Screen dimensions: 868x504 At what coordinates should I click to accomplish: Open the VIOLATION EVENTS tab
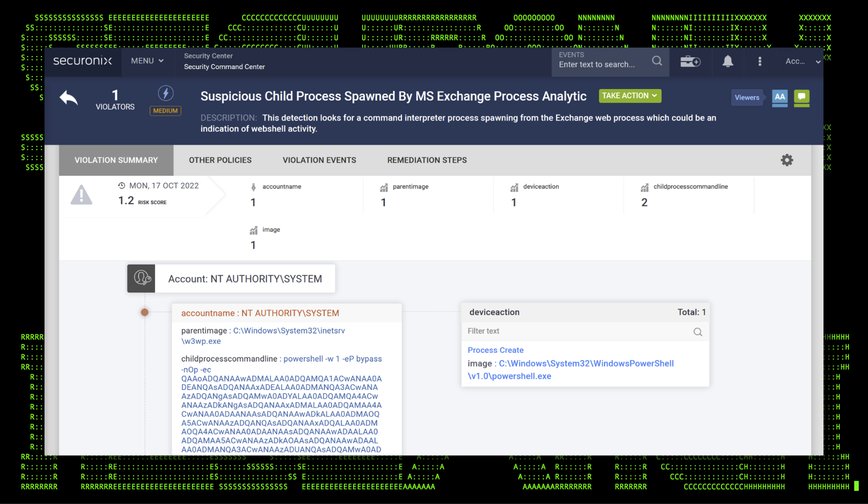[319, 160]
